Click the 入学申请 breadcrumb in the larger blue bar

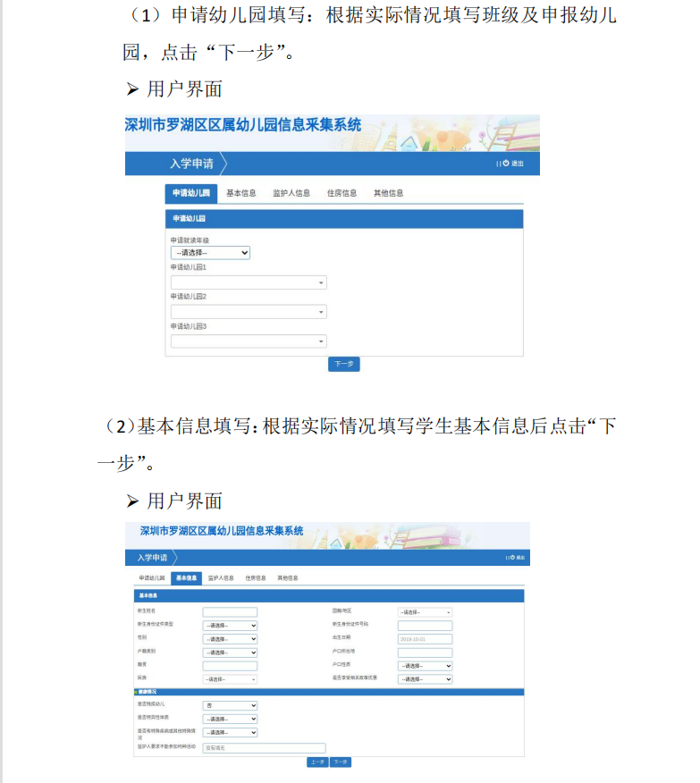click(x=191, y=164)
